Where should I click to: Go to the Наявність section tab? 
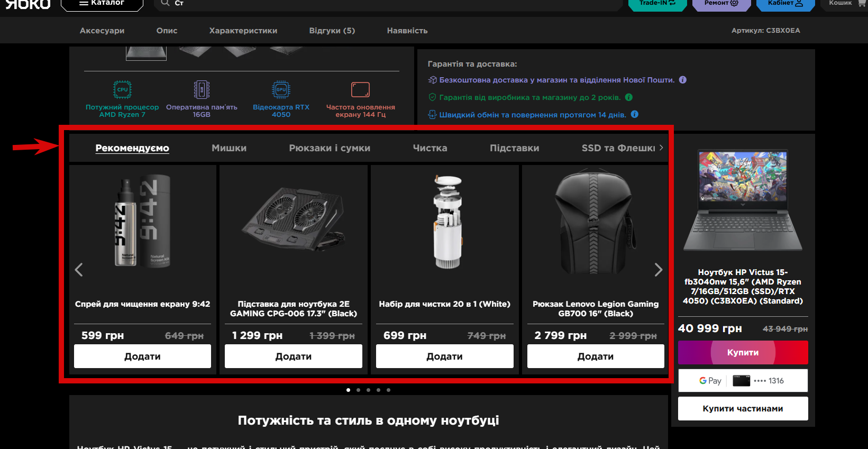(407, 31)
